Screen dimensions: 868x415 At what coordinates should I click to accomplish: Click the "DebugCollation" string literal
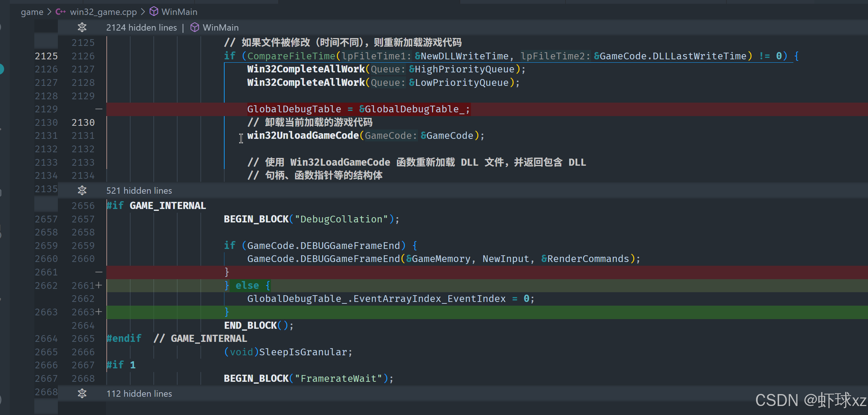(x=341, y=219)
